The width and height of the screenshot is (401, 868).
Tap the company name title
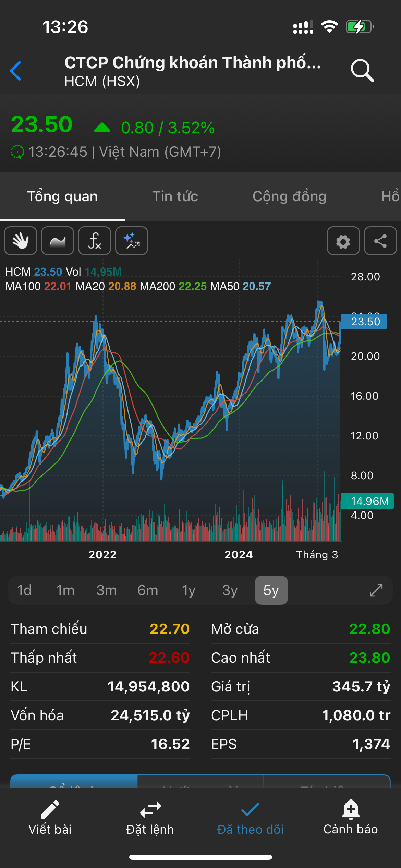193,63
